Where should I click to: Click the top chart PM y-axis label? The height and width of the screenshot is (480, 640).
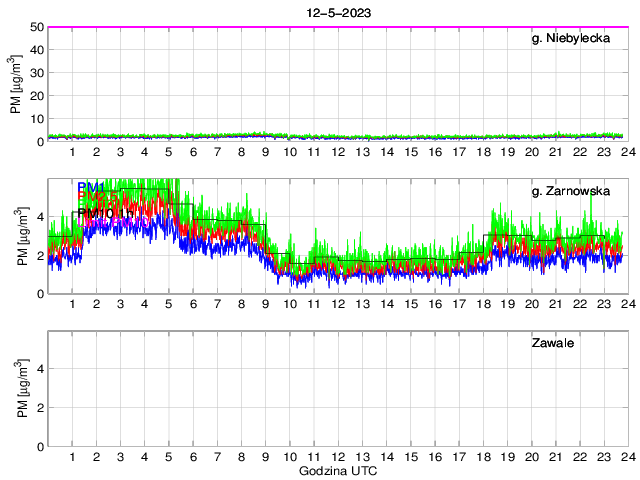coord(16,85)
